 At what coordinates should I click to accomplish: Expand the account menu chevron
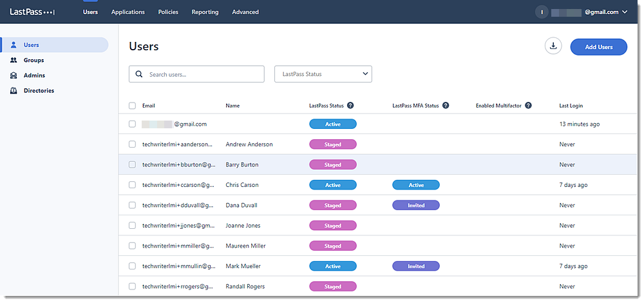point(625,12)
